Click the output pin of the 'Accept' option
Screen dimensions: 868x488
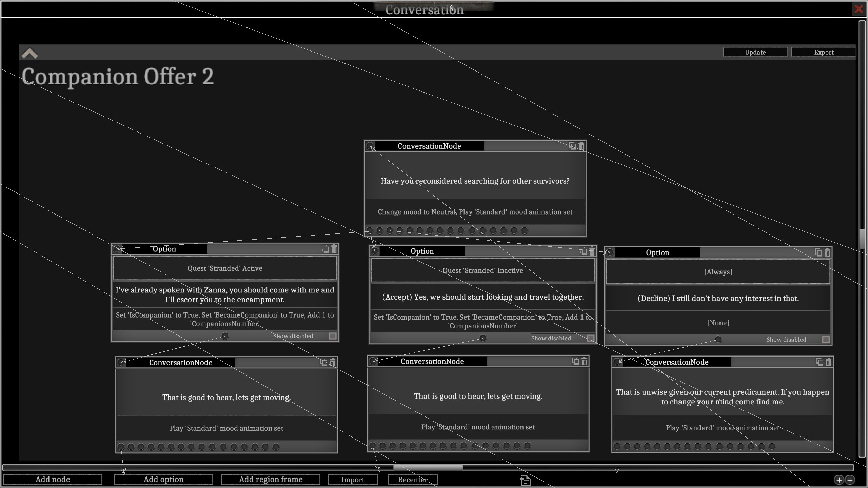pos(483,338)
